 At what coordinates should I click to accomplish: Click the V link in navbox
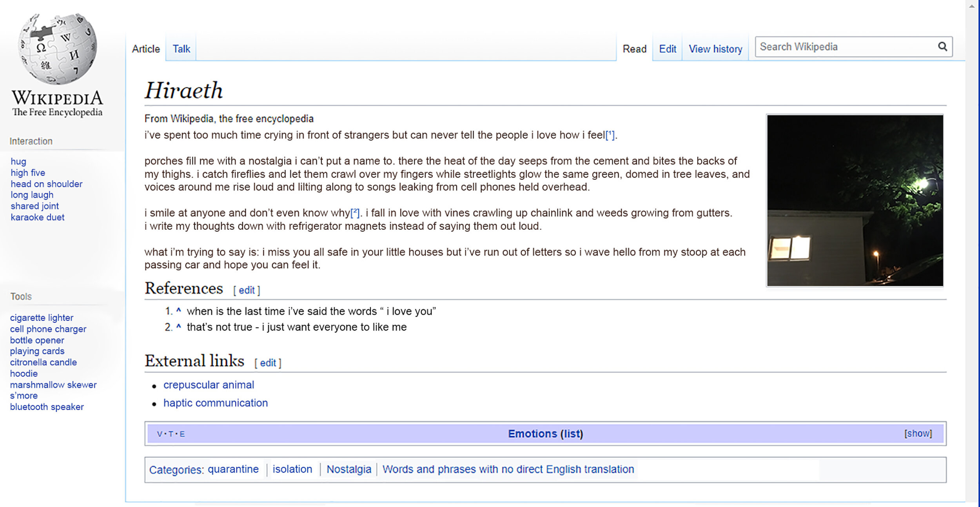click(160, 434)
